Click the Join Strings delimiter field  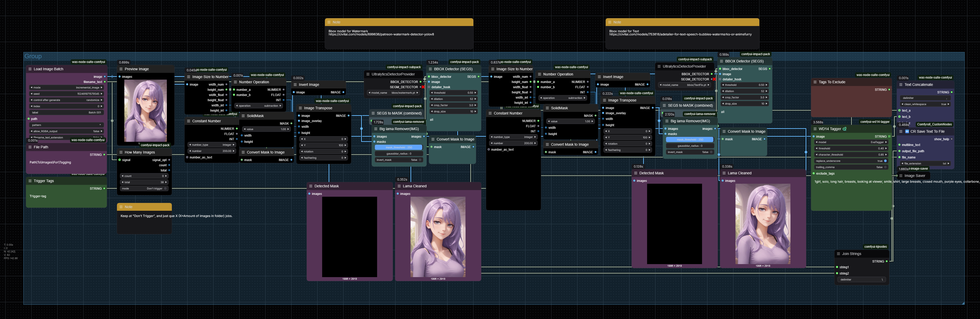tap(861, 279)
